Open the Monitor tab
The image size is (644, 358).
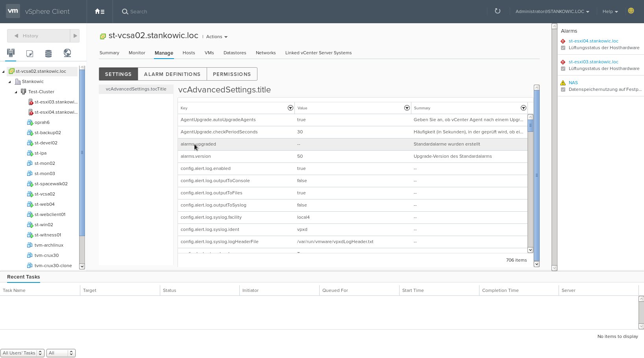[137, 53]
